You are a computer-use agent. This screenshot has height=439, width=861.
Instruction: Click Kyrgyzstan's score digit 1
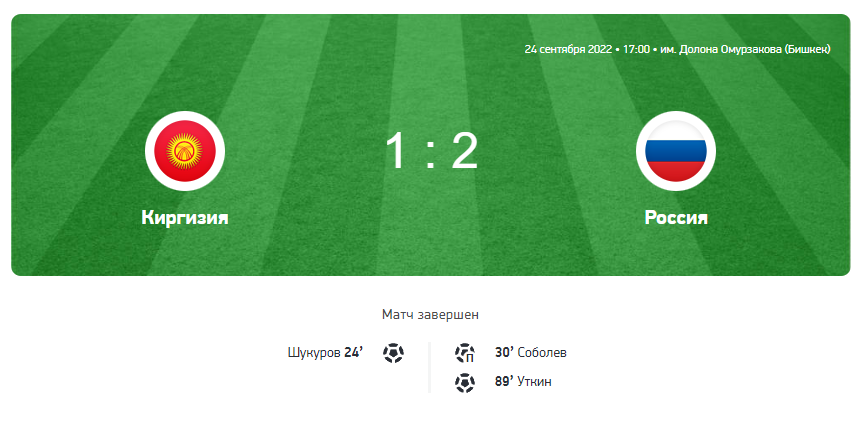click(x=396, y=151)
